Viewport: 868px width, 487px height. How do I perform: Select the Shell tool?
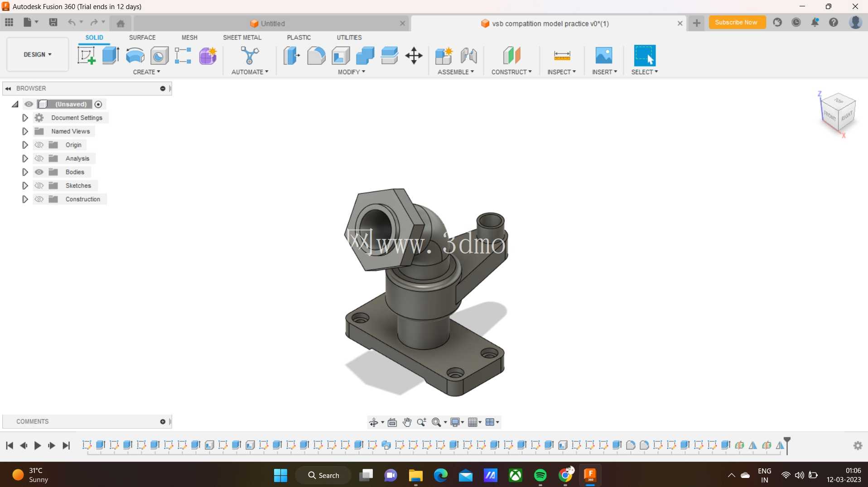(341, 56)
